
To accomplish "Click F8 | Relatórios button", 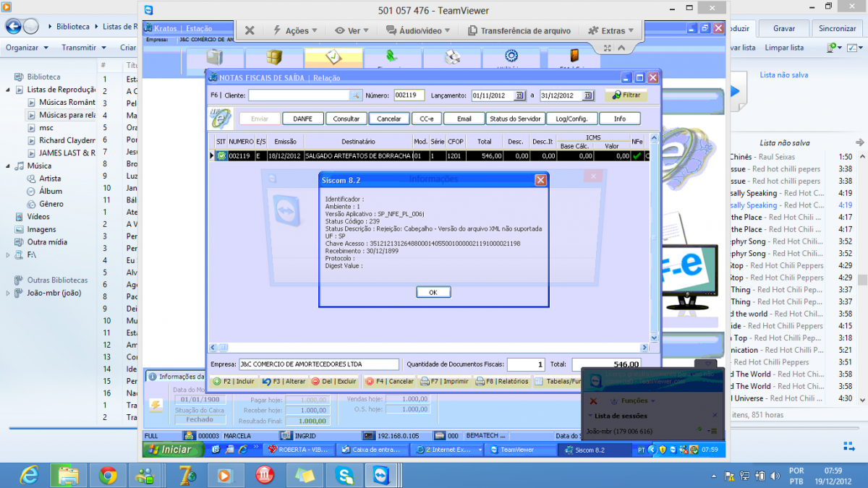I will (x=502, y=381).
